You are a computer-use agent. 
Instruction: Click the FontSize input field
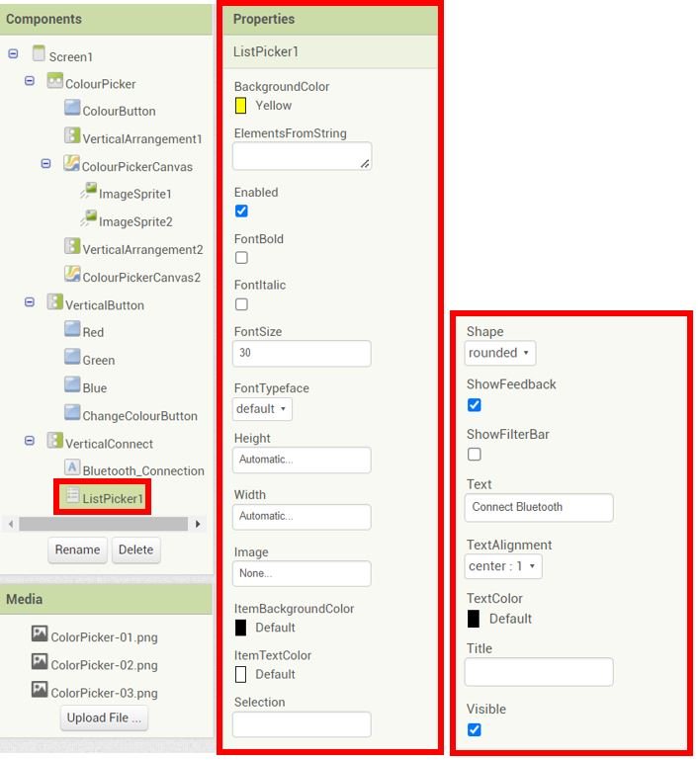(302, 354)
